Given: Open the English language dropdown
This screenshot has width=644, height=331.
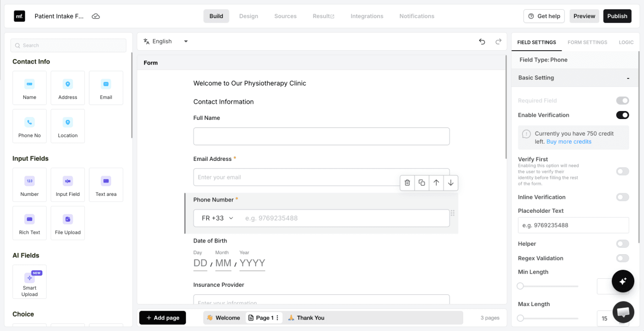Looking at the screenshot, I should pyautogui.click(x=166, y=41).
